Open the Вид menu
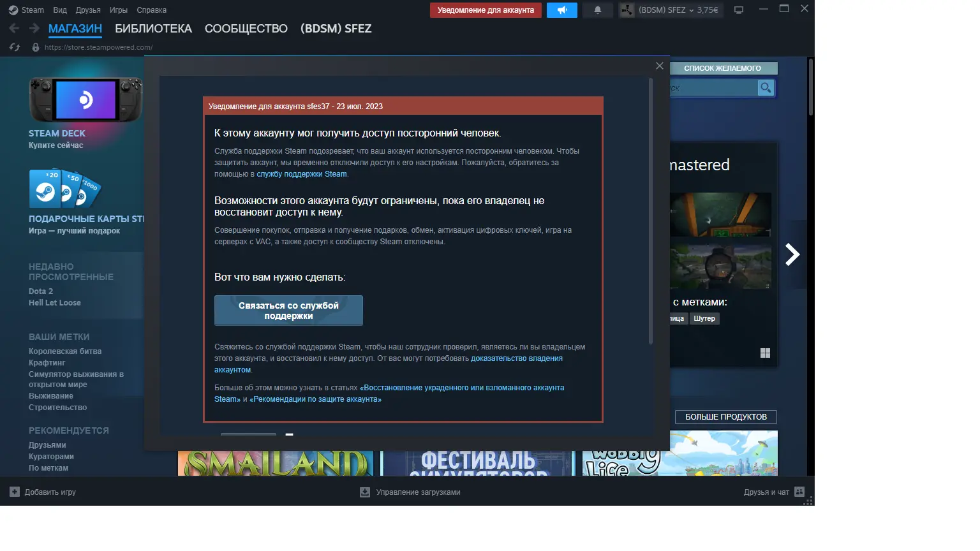This screenshot has width=980, height=551. point(60,10)
